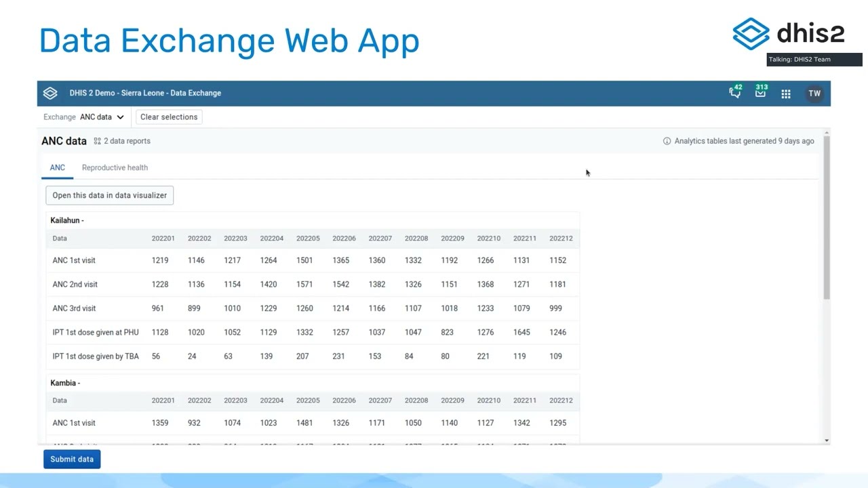Click value 1219 for ANC 1st visit

[x=160, y=260]
